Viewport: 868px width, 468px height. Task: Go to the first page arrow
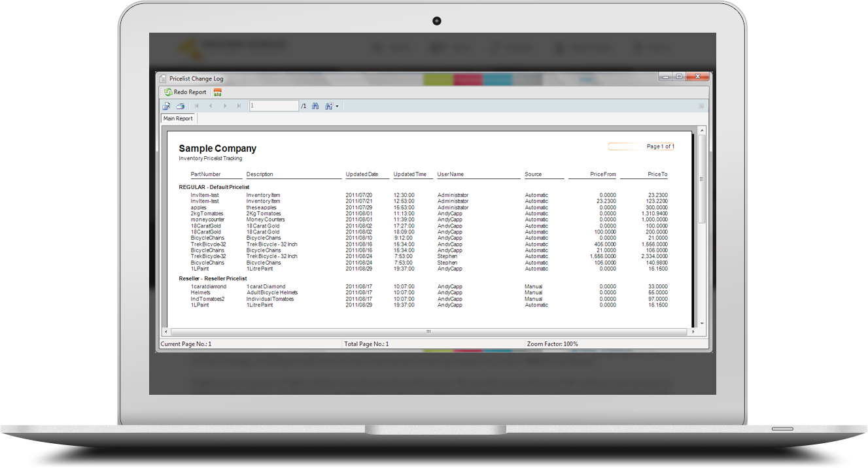pyautogui.click(x=197, y=106)
